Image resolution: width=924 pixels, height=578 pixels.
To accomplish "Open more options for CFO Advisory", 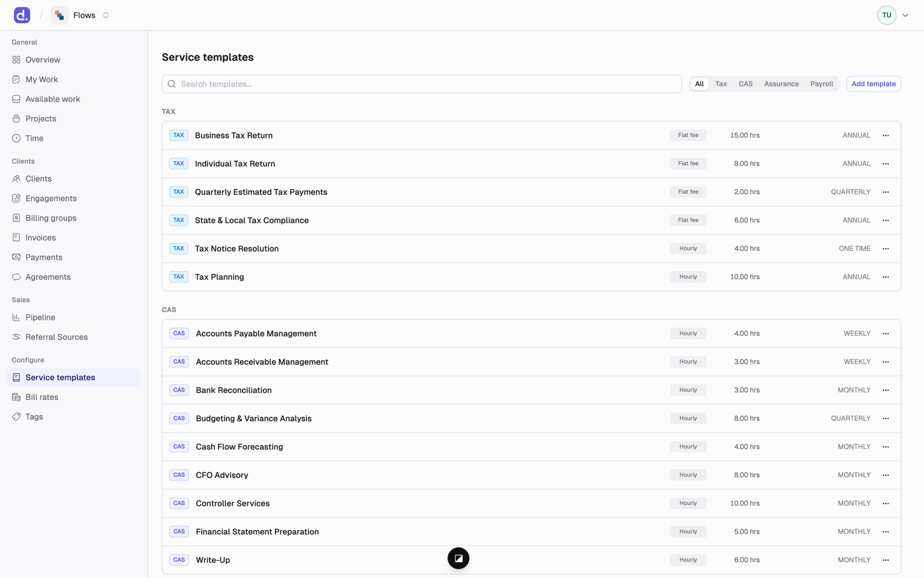I will click(x=886, y=475).
